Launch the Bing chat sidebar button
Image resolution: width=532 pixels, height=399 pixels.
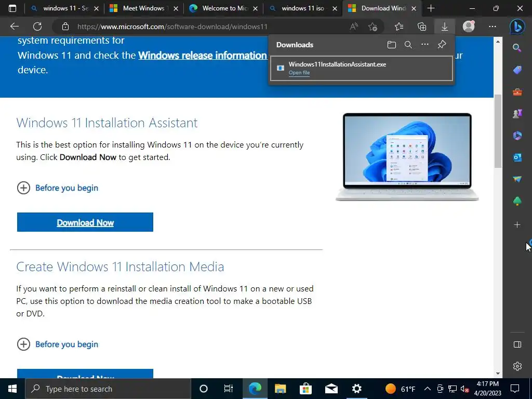517,26
